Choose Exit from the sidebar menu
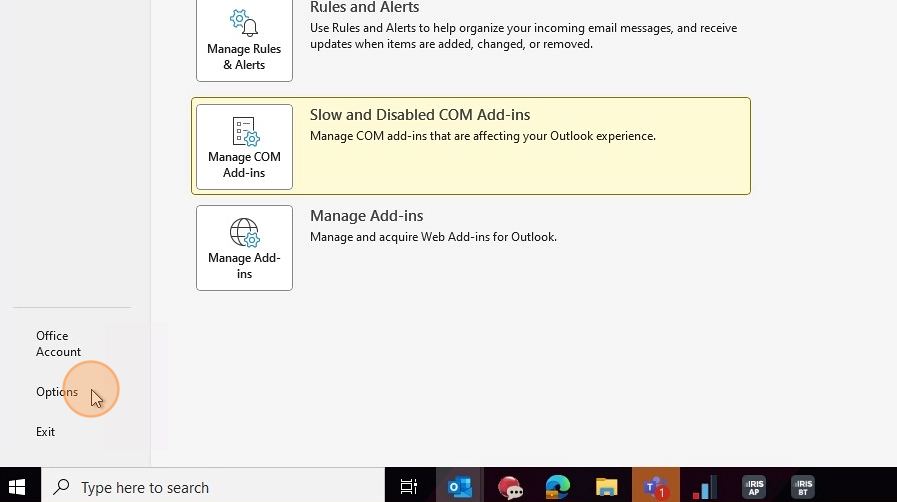This screenshot has height=502, width=897. 45,432
